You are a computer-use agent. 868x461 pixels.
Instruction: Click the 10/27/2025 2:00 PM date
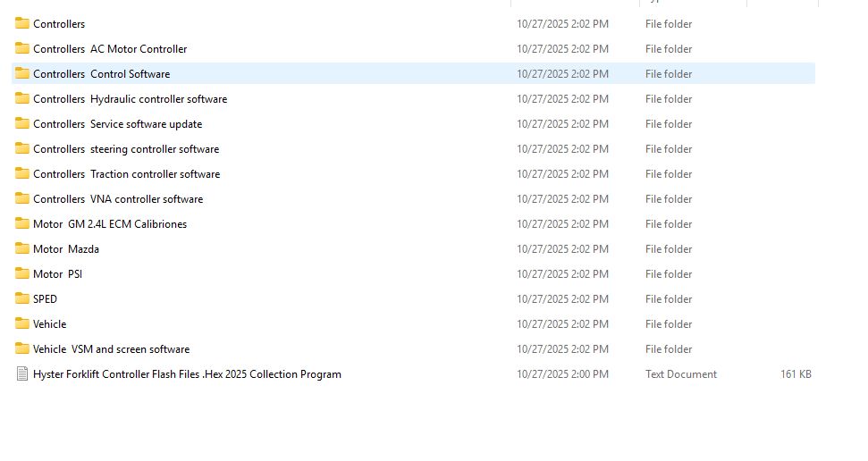[563, 374]
